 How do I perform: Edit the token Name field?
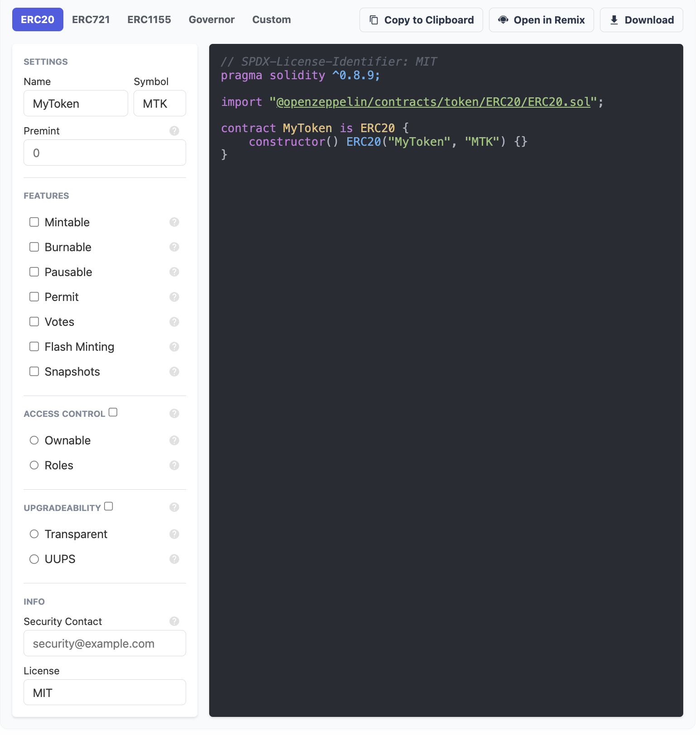(x=76, y=104)
